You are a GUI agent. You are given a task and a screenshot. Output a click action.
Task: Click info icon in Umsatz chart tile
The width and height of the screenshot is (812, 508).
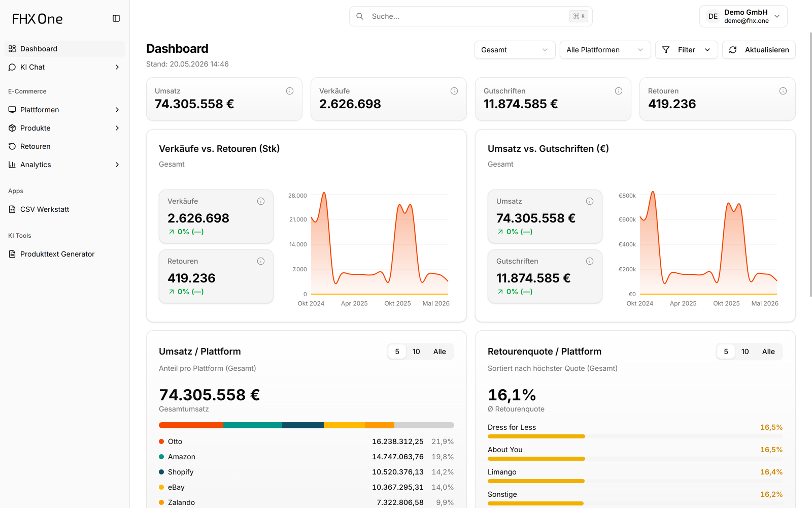point(590,201)
